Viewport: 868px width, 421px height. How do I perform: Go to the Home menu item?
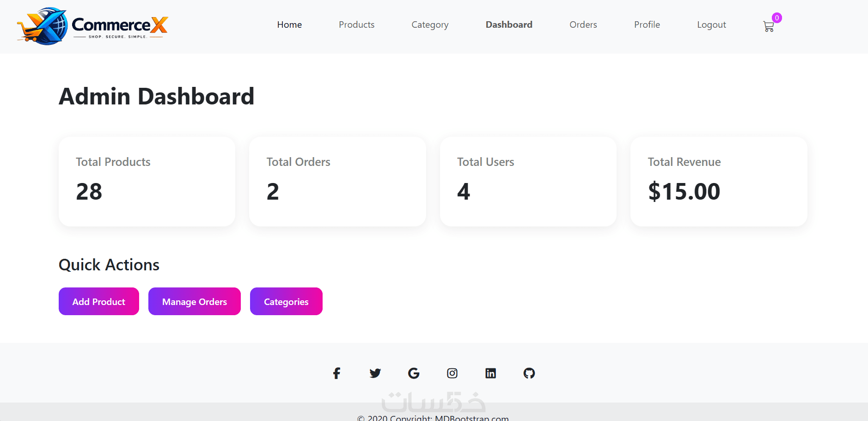pos(289,24)
